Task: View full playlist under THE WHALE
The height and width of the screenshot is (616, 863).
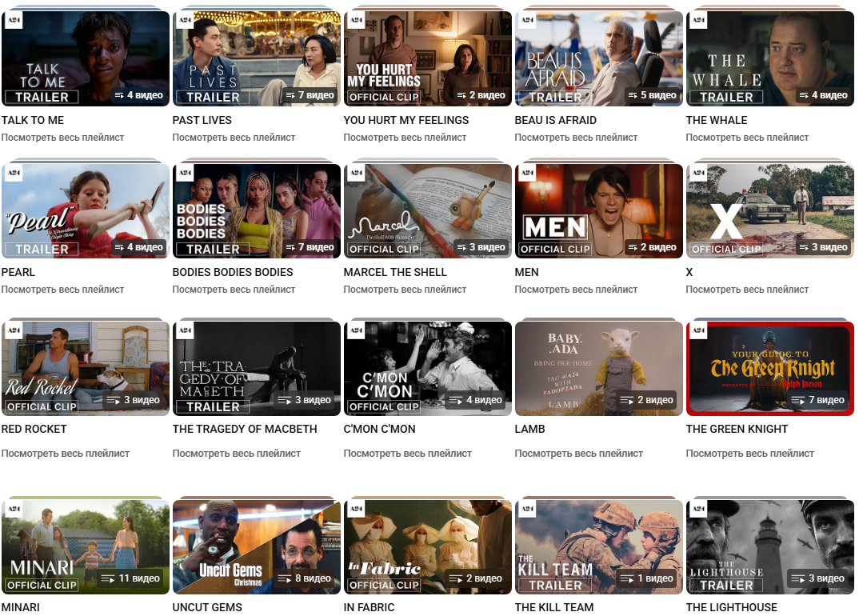Action: point(747,138)
